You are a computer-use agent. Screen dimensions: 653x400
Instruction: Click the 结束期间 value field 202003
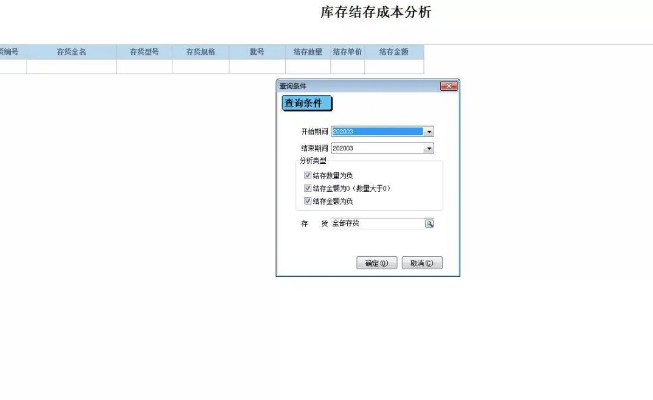pyautogui.click(x=377, y=148)
